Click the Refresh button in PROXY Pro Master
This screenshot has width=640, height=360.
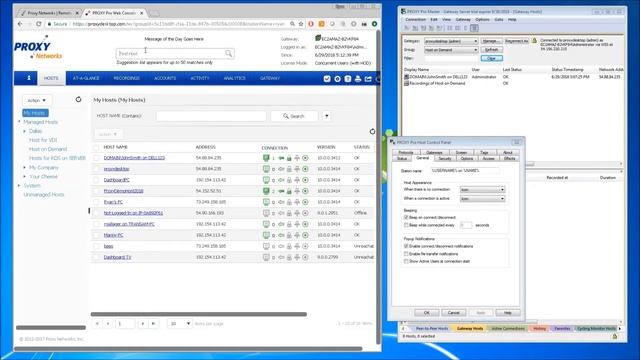point(491,50)
